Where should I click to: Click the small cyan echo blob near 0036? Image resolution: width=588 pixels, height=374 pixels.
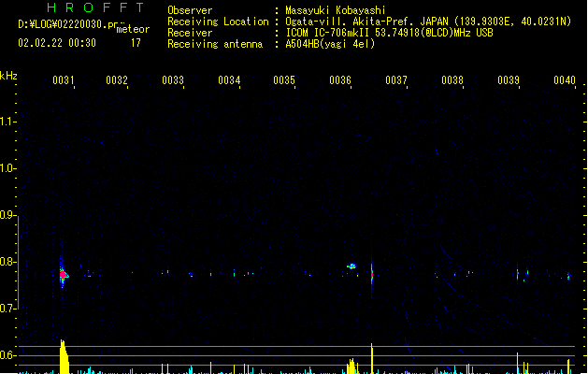point(351,266)
